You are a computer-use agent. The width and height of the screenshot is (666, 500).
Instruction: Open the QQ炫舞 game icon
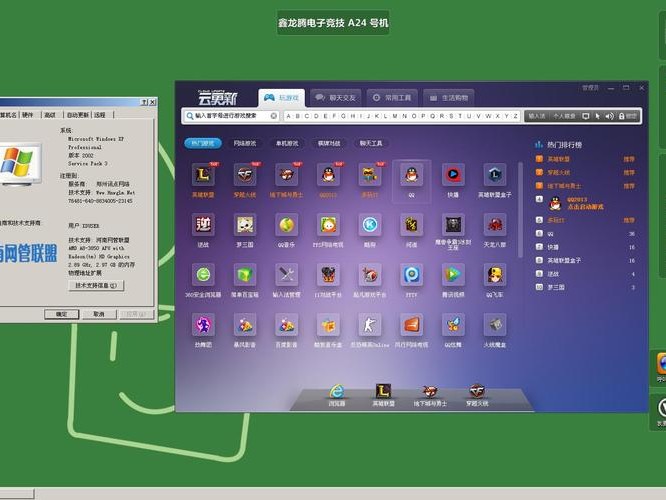(453, 325)
